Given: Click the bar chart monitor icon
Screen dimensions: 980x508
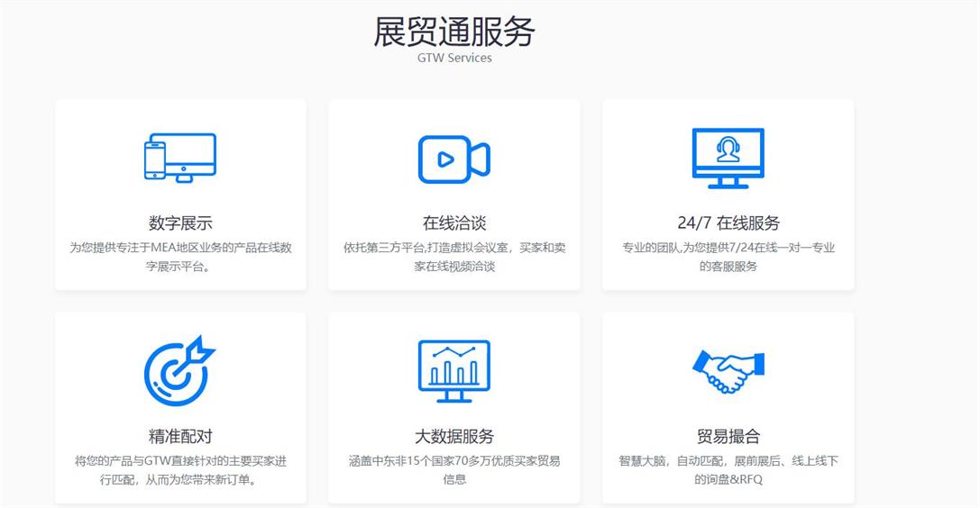Looking at the screenshot, I should click(x=453, y=371).
